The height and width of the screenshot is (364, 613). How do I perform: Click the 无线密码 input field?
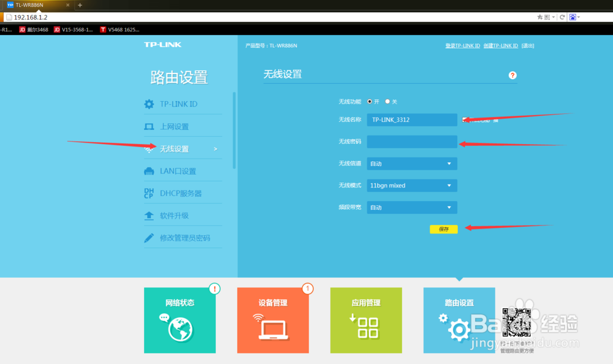pos(412,142)
